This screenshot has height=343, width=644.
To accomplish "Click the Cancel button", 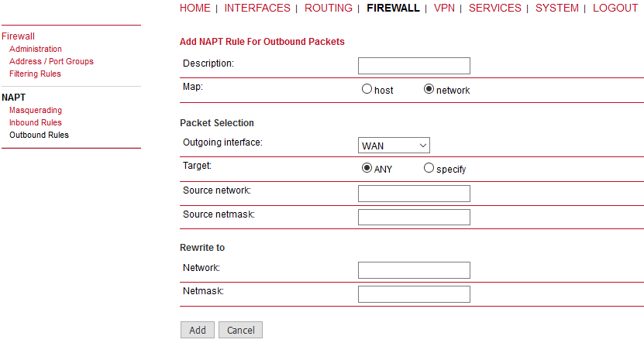I will 241,330.
